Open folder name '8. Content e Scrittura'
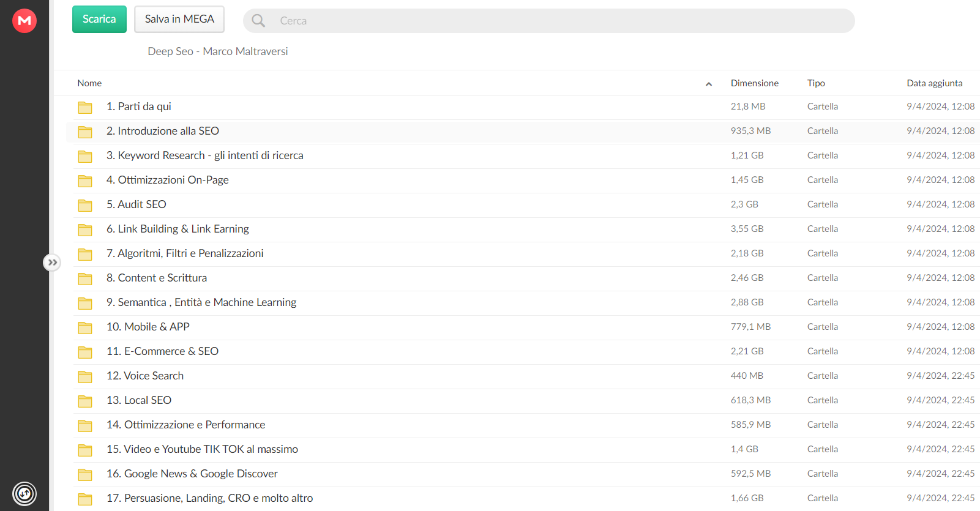The width and height of the screenshot is (980, 511). tap(157, 278)
